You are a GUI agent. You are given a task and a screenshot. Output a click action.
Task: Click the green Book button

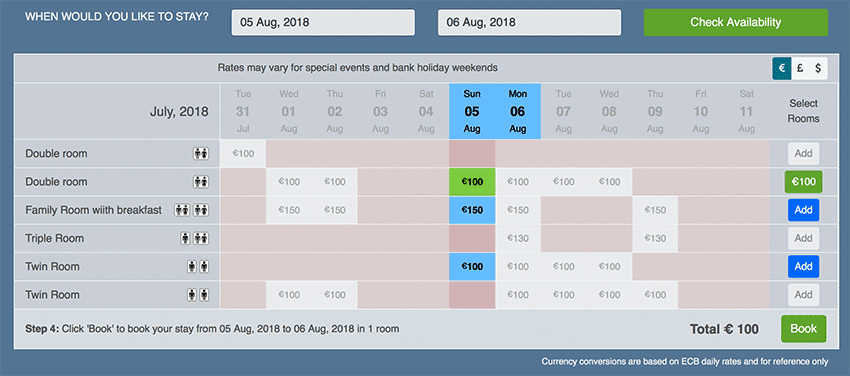(x=803, y=329)
